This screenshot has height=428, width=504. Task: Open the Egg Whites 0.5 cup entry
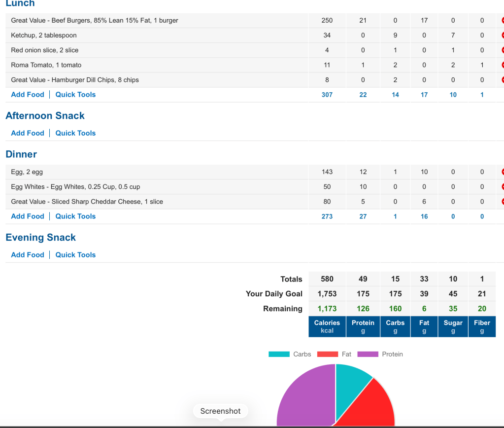[x=75, y=187]
